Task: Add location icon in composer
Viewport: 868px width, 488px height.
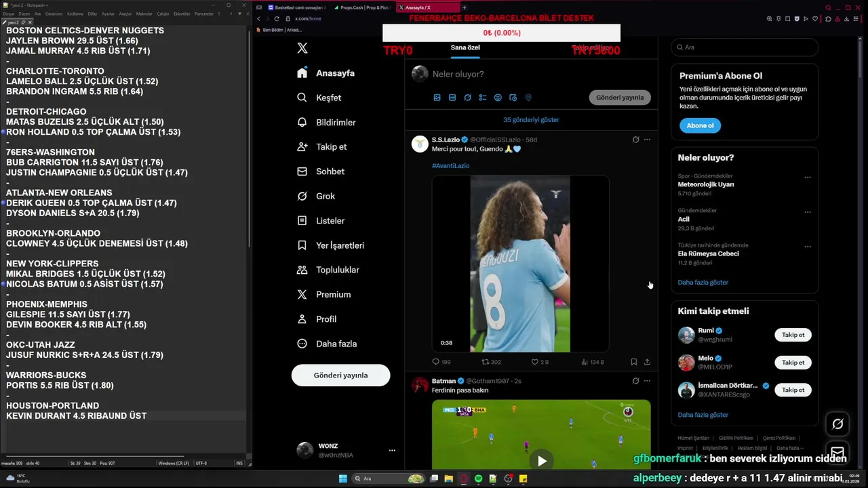Action: click(528, 98)
